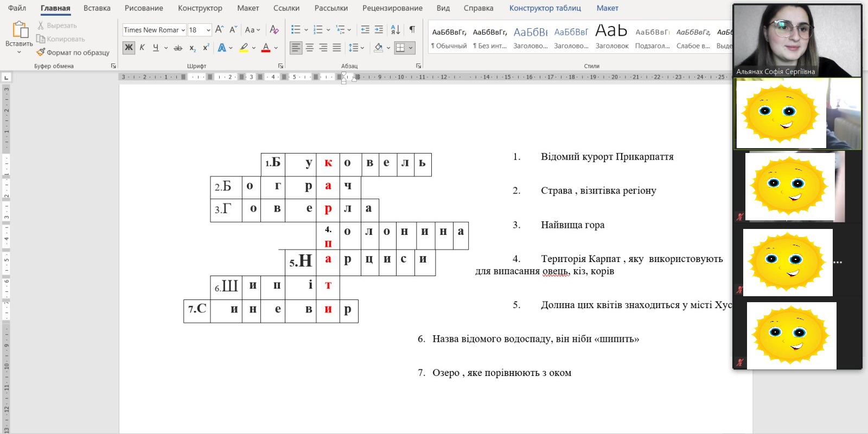Viewport: 868px width, 434px height.
Task: Toggle the paragraph marks (¶) display
Action: 412,30
